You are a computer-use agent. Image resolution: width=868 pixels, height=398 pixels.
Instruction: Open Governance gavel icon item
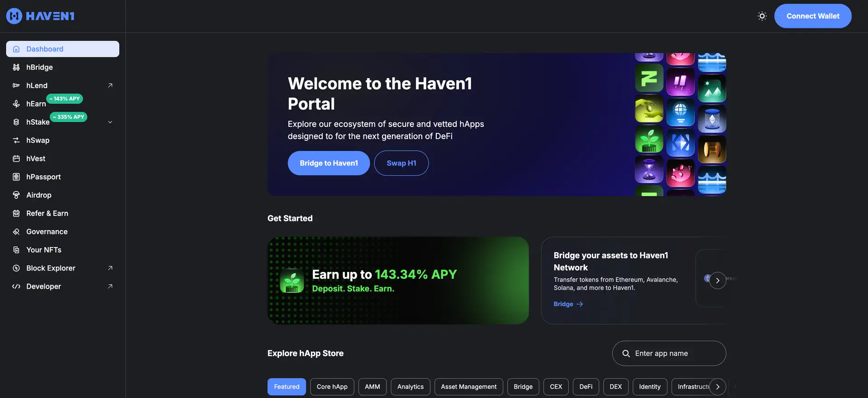tap(16, 232)
